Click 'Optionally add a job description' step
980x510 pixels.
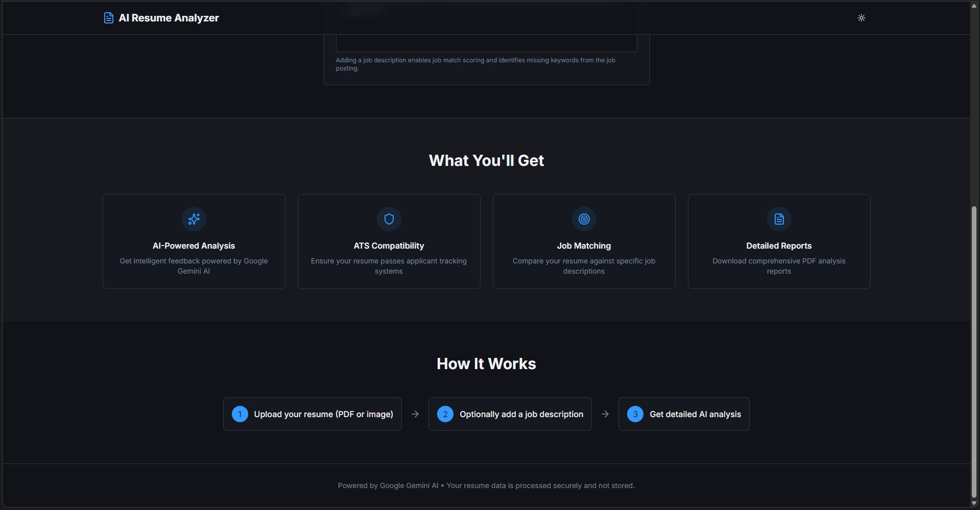[509, 414]
